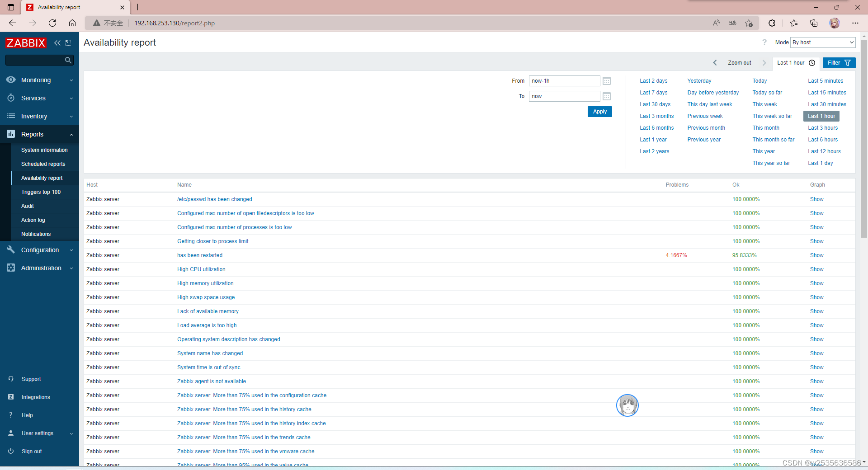Open browser settings ellipsis menu
The width and height of the screenshot is (868, 470).
pyautogui.click(x=855, y=23)
